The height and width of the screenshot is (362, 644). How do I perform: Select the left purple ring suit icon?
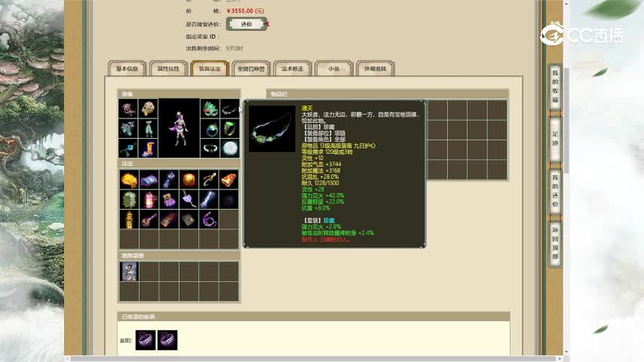(x=146, y=340)
